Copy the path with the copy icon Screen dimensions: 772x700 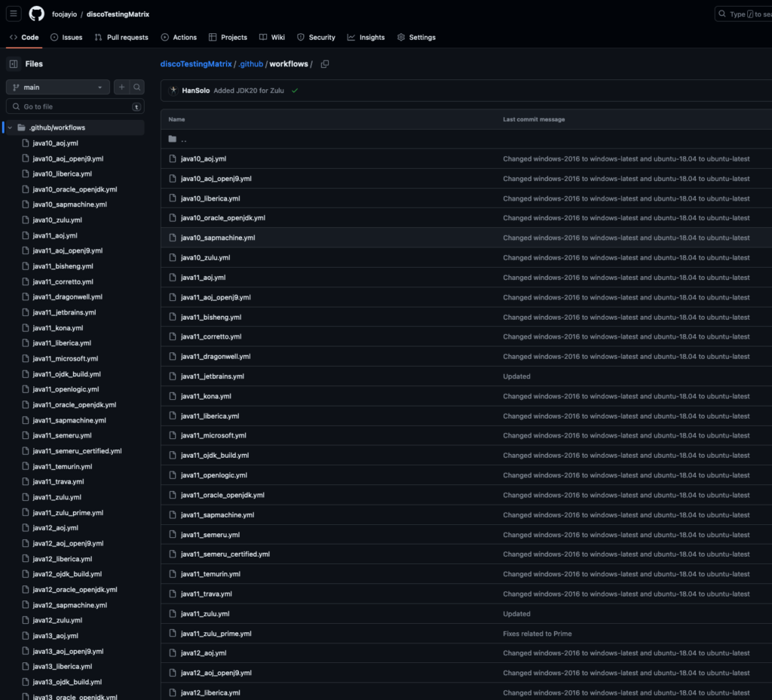pyautogui.click(x=325, y=64)
